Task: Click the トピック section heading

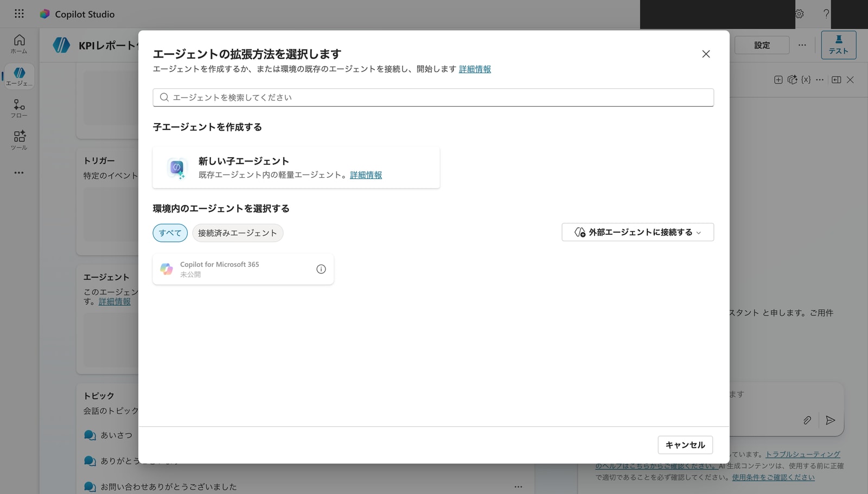Action: [99, 396]
